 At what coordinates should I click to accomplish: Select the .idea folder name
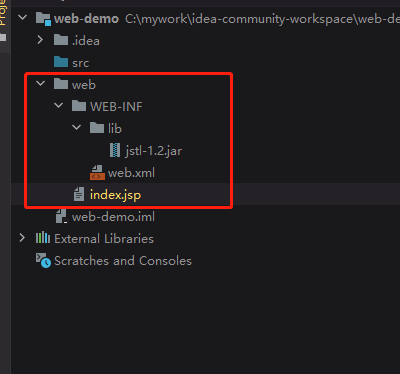86,41
